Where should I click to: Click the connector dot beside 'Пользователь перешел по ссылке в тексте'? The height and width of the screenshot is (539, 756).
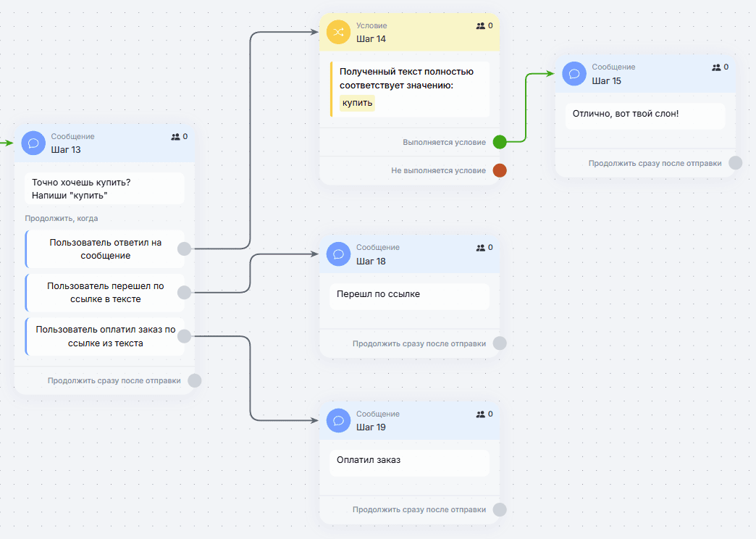(184, 293)
